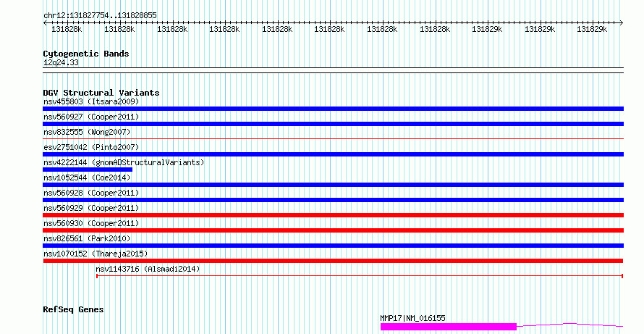Click the thin magenta MMP17 intron line
The image size is (644, 334).
570,325
